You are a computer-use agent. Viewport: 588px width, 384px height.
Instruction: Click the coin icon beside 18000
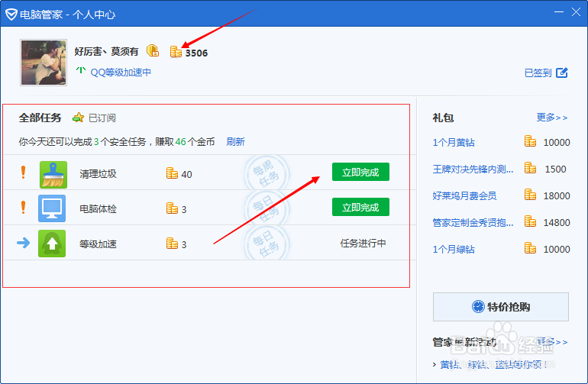pos(530,194)
